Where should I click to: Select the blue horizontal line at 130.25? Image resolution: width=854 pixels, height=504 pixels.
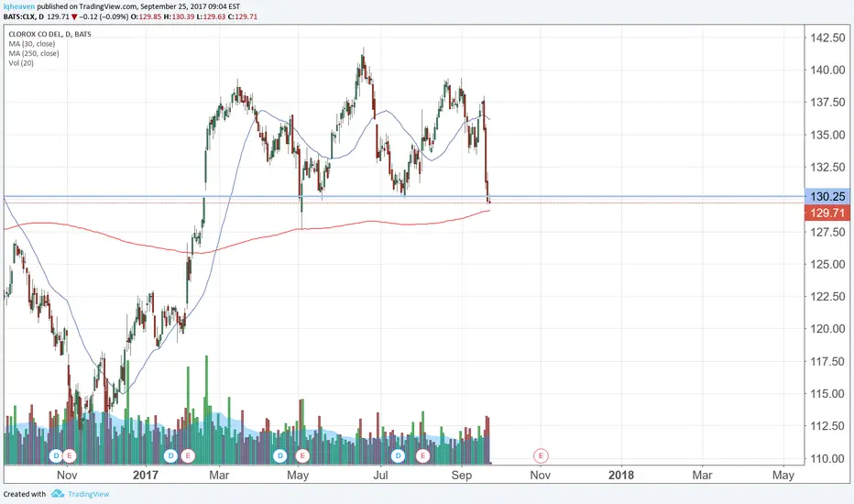[x=403, y=195]
